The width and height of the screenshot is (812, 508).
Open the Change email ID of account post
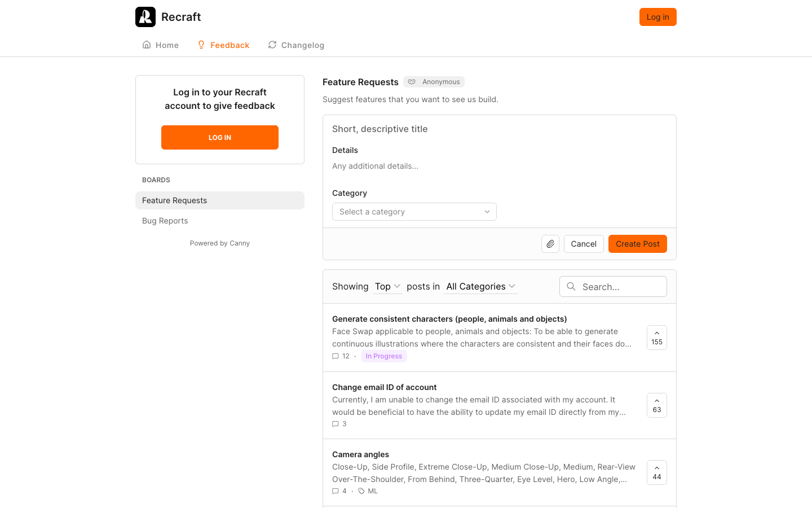[385, 387]
